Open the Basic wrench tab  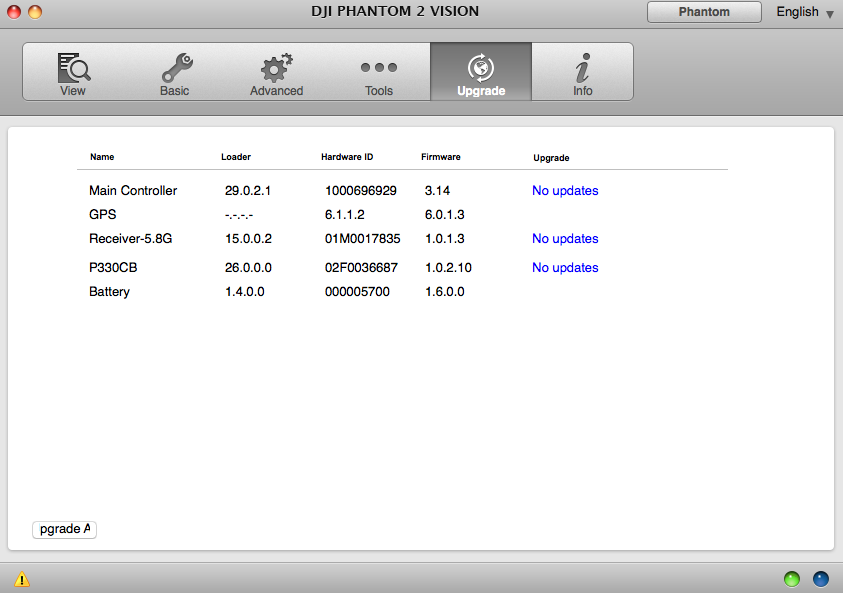click(175, 72)
